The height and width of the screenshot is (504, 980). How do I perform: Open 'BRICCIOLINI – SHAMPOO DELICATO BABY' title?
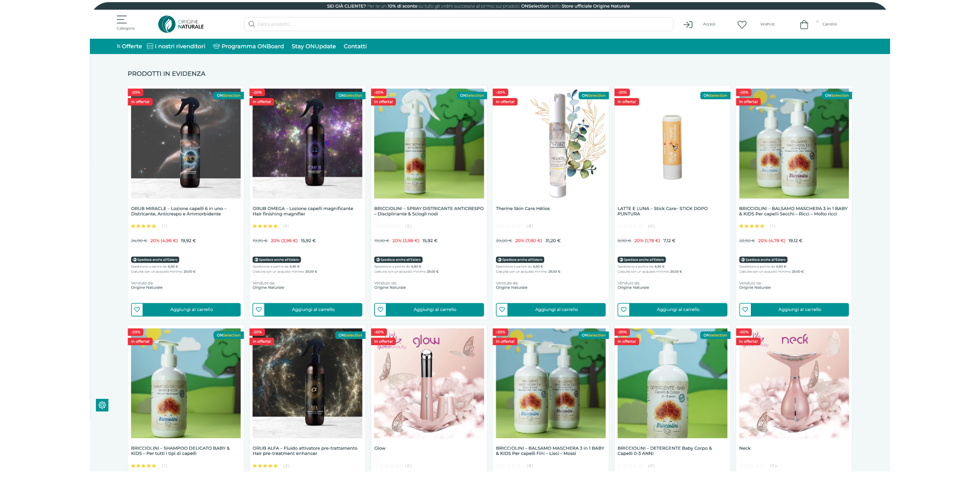tap(180, 451)
